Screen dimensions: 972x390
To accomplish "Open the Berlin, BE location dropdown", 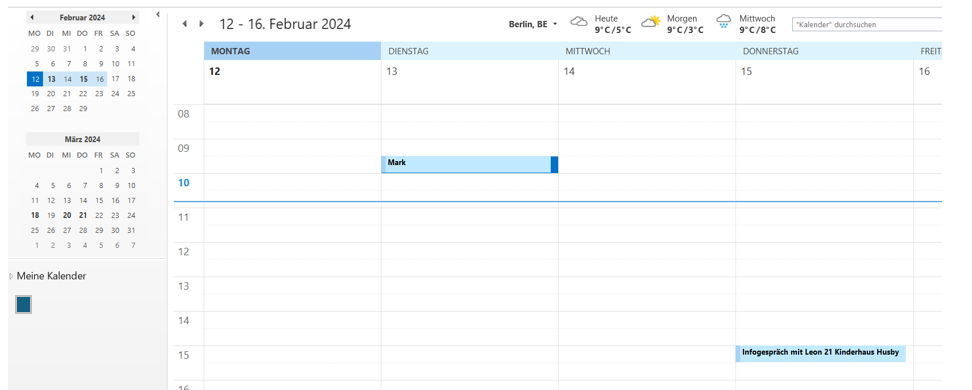I will [x=533, y=24].
